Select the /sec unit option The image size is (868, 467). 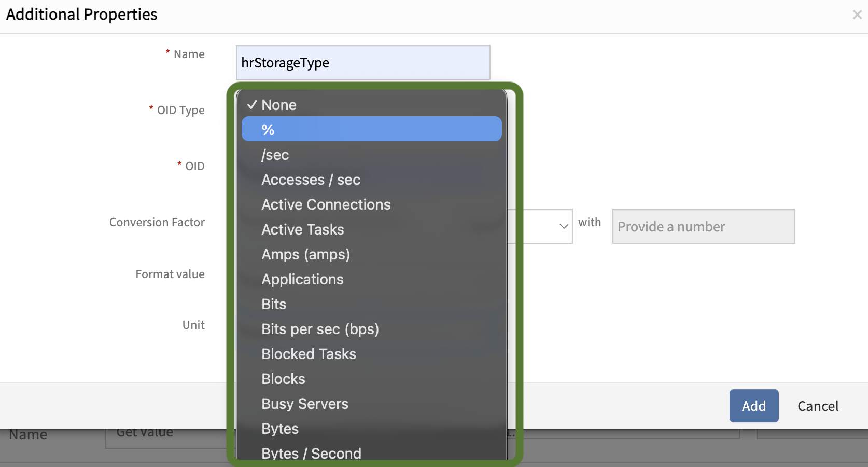coord(275,155)
